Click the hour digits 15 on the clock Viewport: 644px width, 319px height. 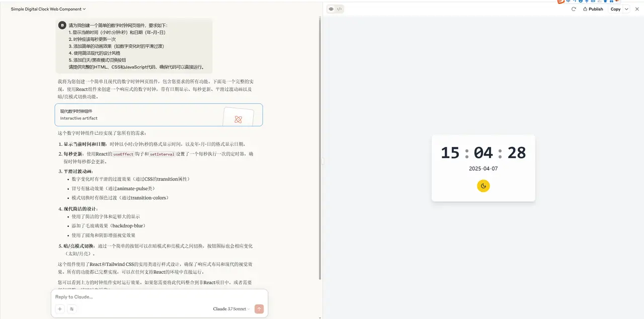[450, 152]
